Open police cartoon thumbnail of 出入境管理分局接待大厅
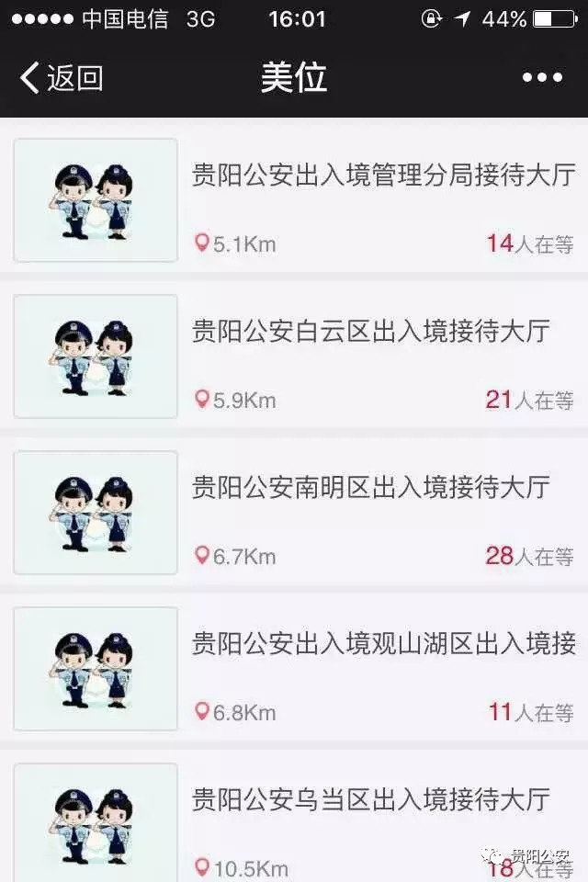Image resolution: width=588 pixels, height=882 pixels. [x=96, y=200]
